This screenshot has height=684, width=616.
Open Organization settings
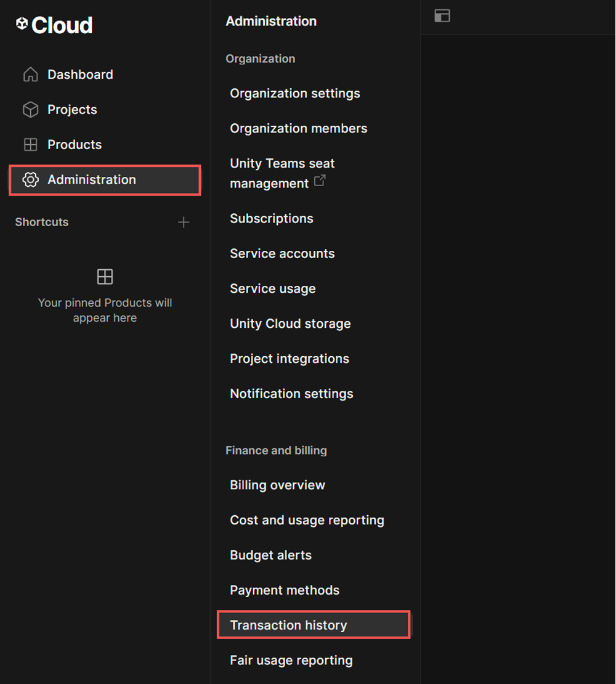294,93
